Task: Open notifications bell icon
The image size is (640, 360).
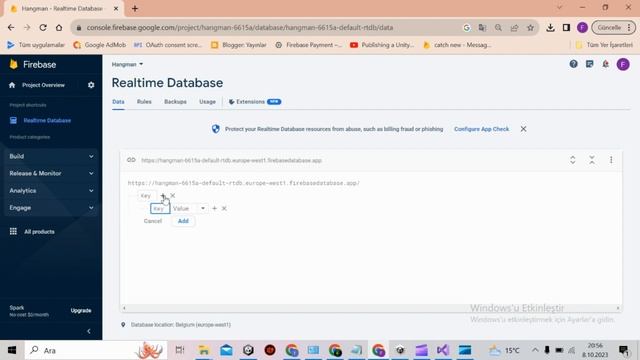Action: [606, 64]
